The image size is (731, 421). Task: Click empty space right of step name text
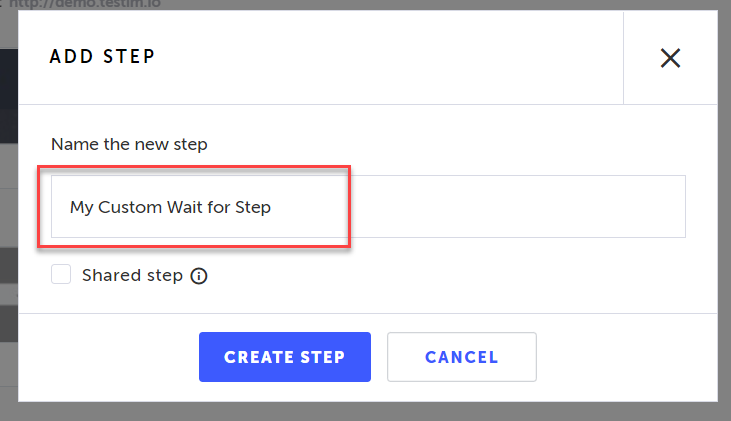pos(500,207)
